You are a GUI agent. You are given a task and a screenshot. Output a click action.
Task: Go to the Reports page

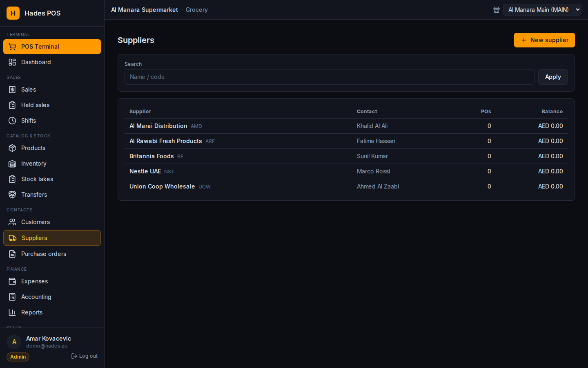(x=52, y=312)
